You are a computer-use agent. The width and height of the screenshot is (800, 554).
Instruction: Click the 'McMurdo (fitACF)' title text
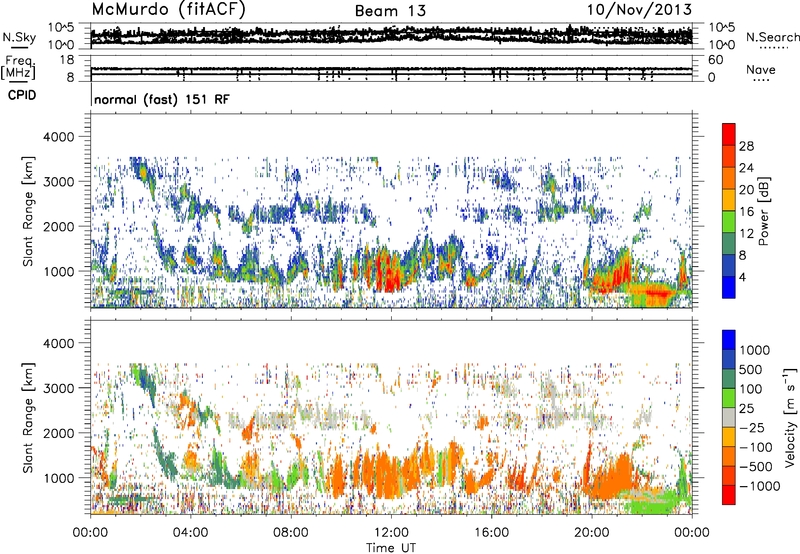tap(168, 10)
